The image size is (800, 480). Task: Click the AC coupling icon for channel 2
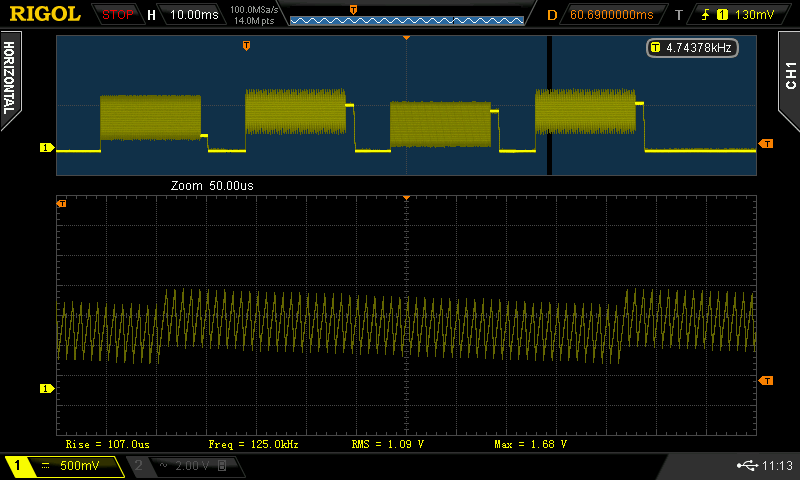[163, 466]
